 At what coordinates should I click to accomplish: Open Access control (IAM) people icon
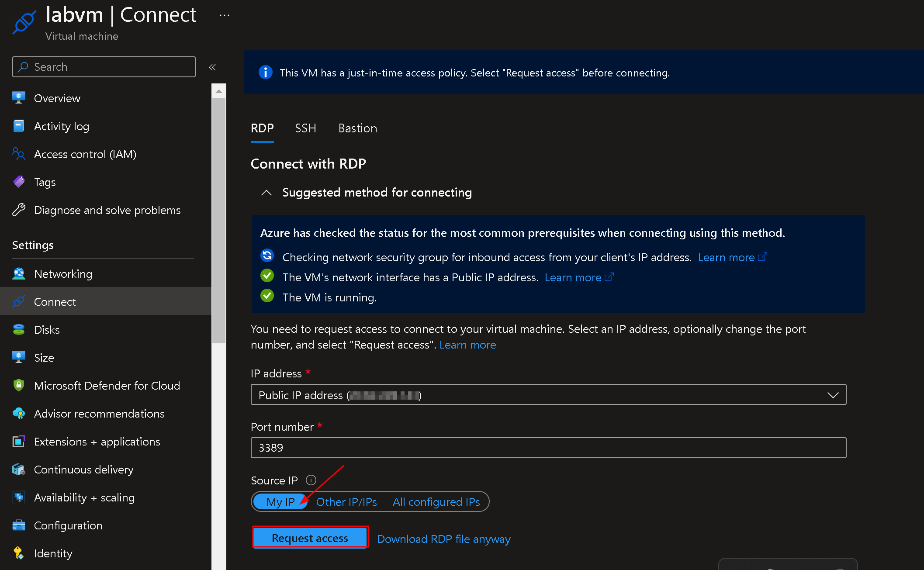point(18,154)
